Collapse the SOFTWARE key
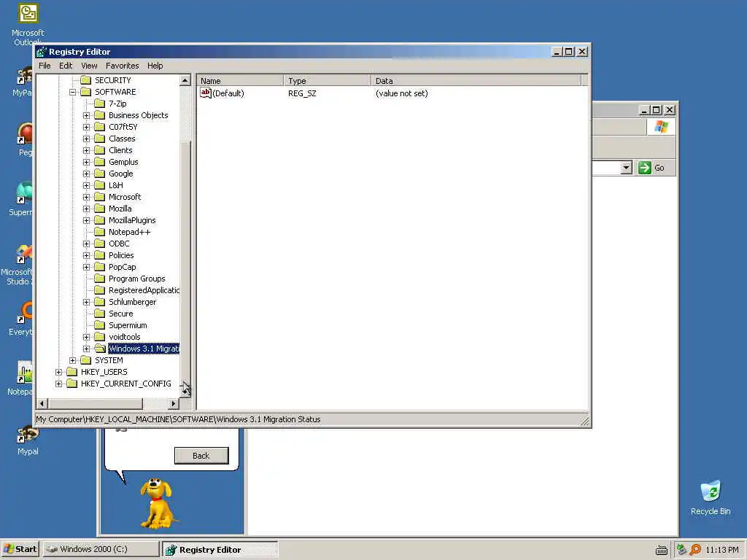The height and width of the screenshot is (560, 747). pyautogui.click(x=72, y=92)
